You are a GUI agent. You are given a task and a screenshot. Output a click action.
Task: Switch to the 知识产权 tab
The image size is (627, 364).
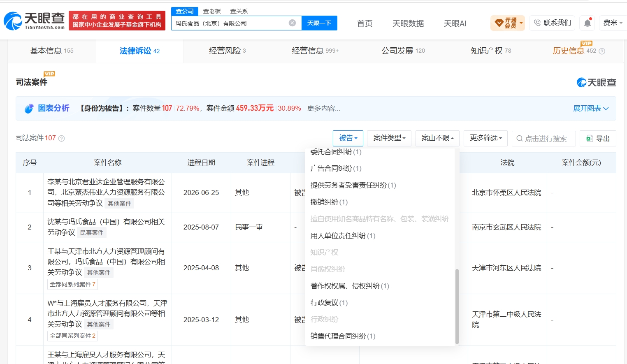(x=491, y=51)
